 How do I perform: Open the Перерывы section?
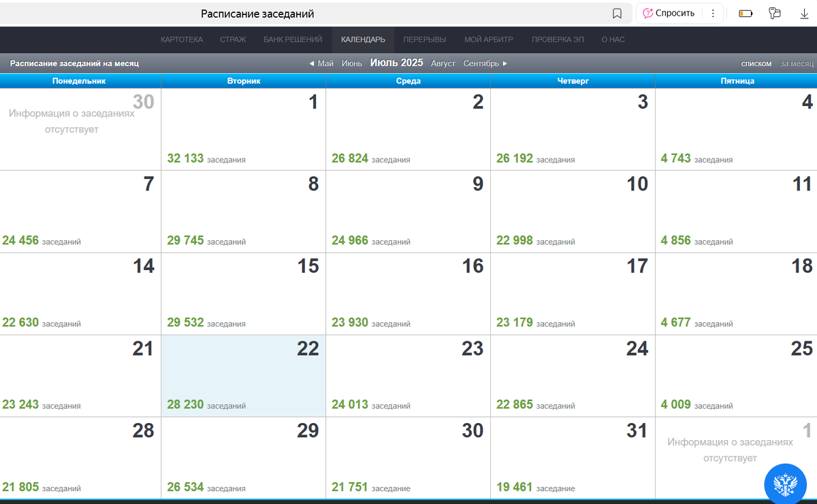[425, 39]
